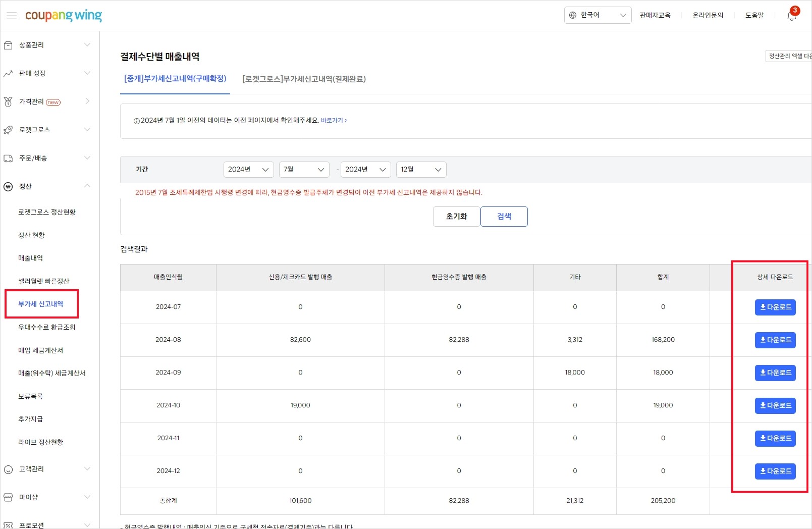
Task: Open the end month 12월 dropdown
Action: click(x=421, y=170)
